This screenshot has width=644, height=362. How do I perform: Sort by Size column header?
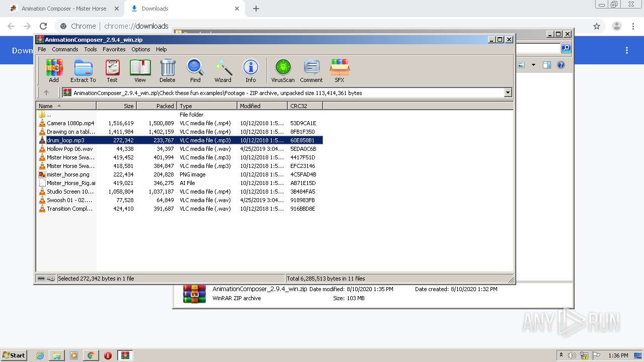click(116, 106)
